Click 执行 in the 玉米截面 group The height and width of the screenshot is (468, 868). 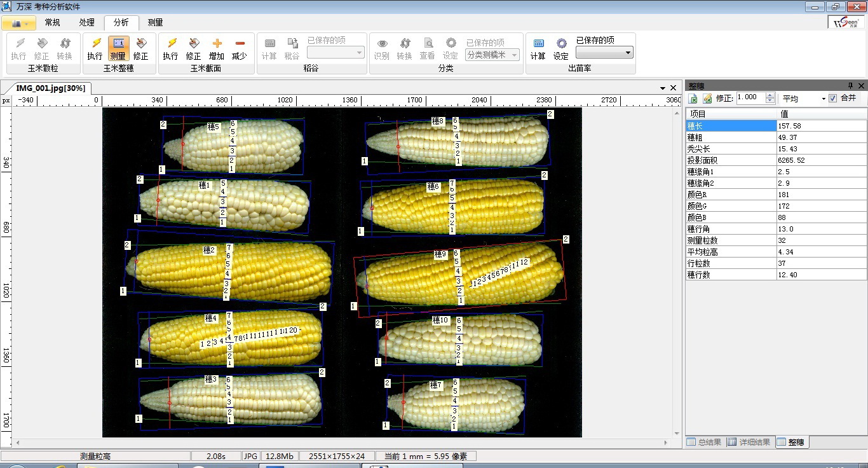(x=170, y=48)
